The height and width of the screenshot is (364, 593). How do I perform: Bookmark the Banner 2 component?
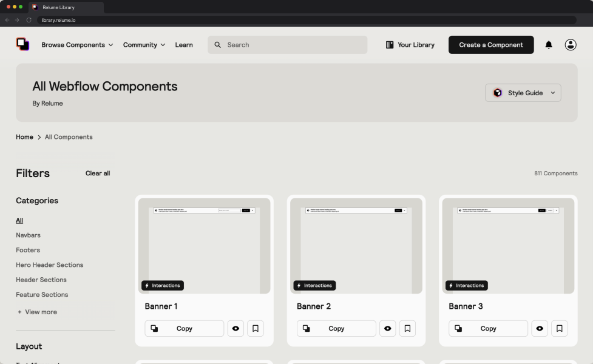point(407,328)
